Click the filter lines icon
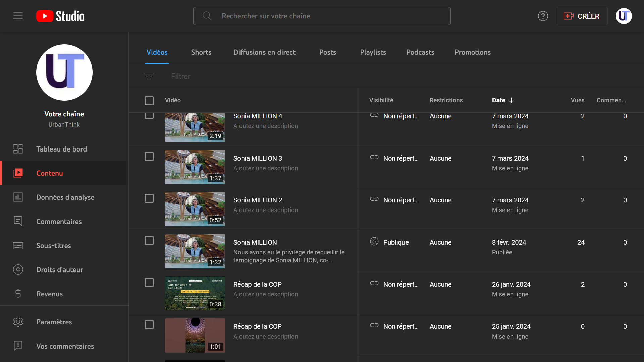Viewport: 644px width, 362px height. point(149,76)
